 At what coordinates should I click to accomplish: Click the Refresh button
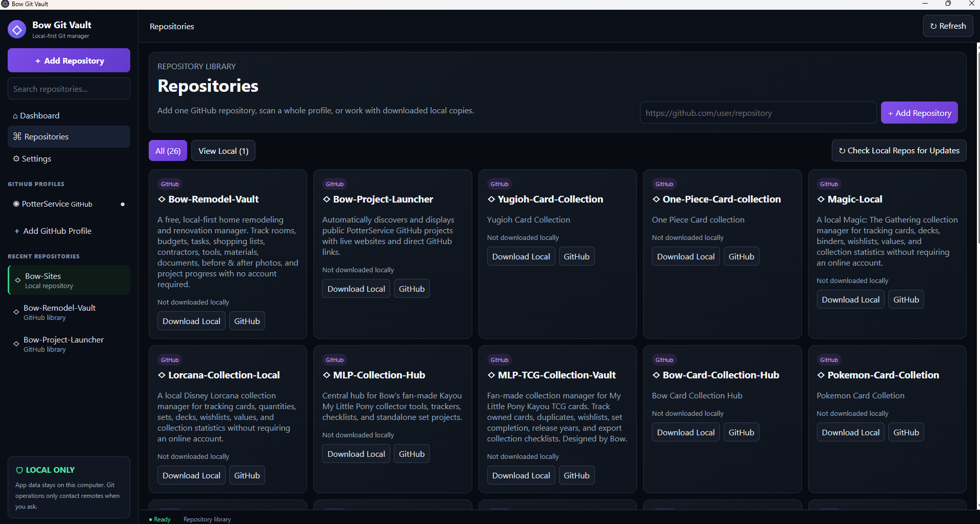(x=948, y=26)
